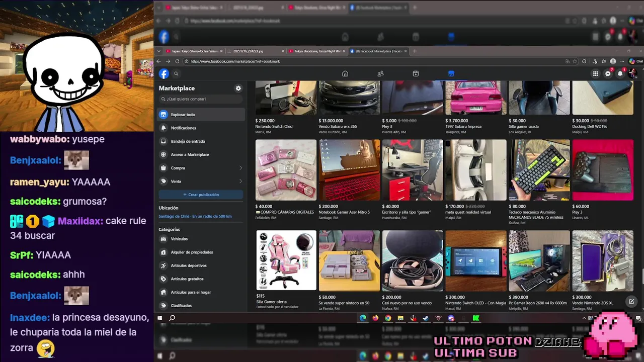The width and height of the screenshot is (644, 362).
Task: Open tab actions dropdown arrow
Action: pyautogui.click(x=159, y=51)
